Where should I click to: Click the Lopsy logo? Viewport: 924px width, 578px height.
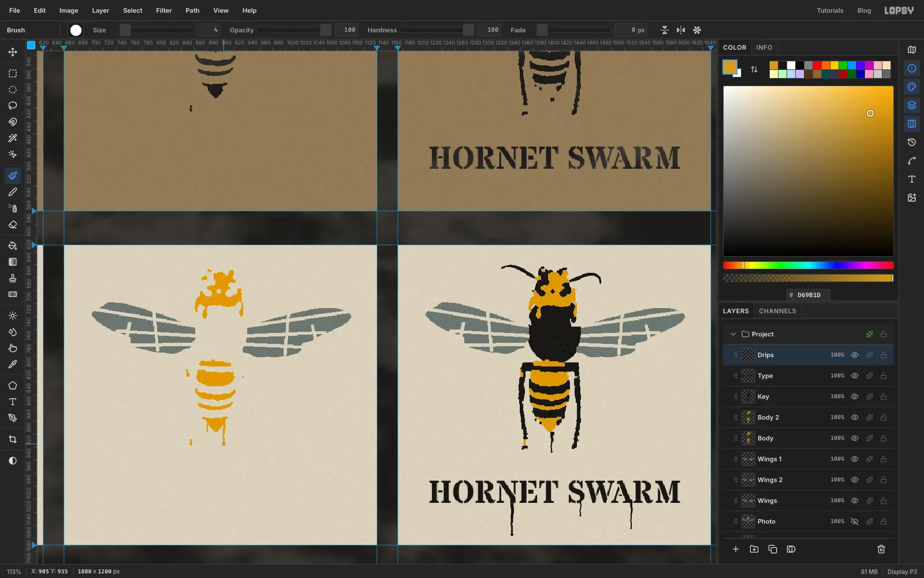pos(899,10)
